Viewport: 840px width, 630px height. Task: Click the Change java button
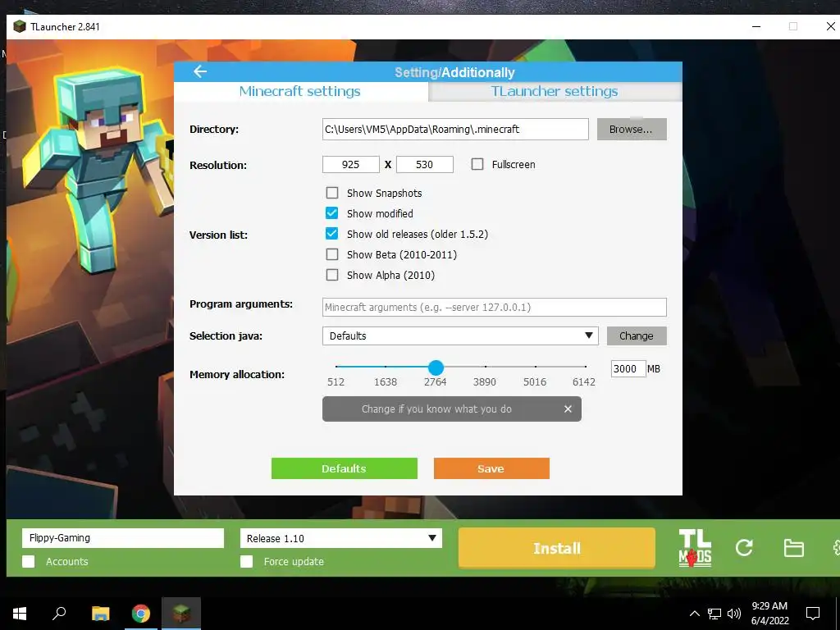coord(637,336)
